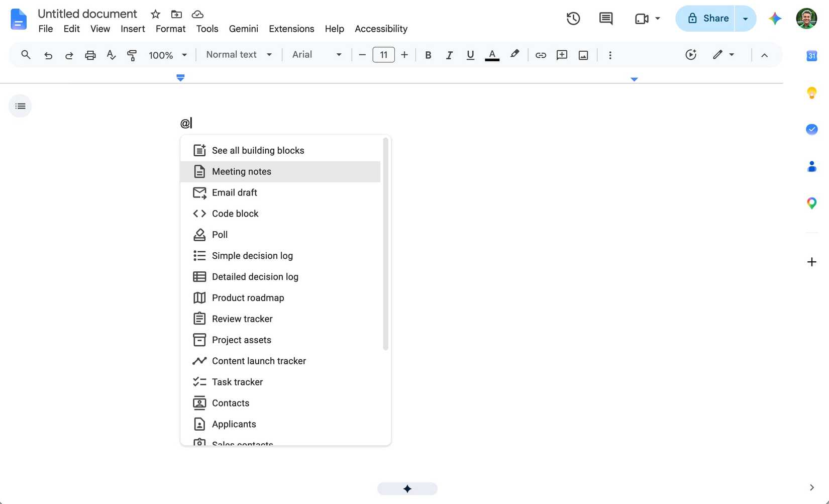Viewport: 829px width, 504px height.
Task: Increase the font size
Action: click(x=404, y=55)
